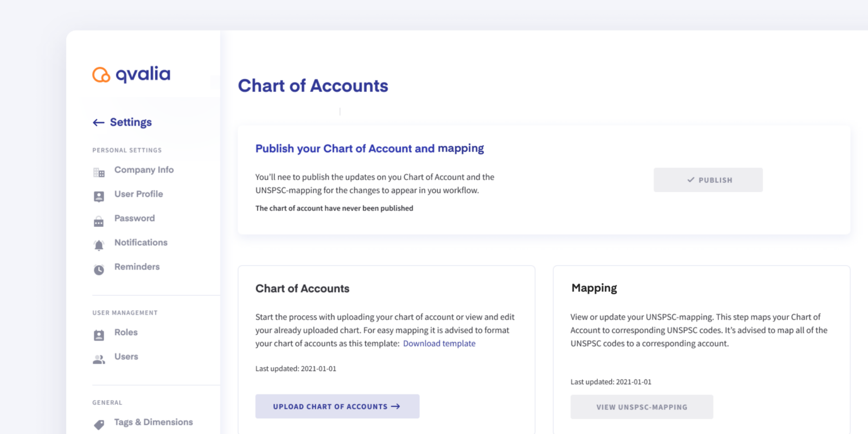
Task: Click the Users people icon
Action: pos(99,359)
